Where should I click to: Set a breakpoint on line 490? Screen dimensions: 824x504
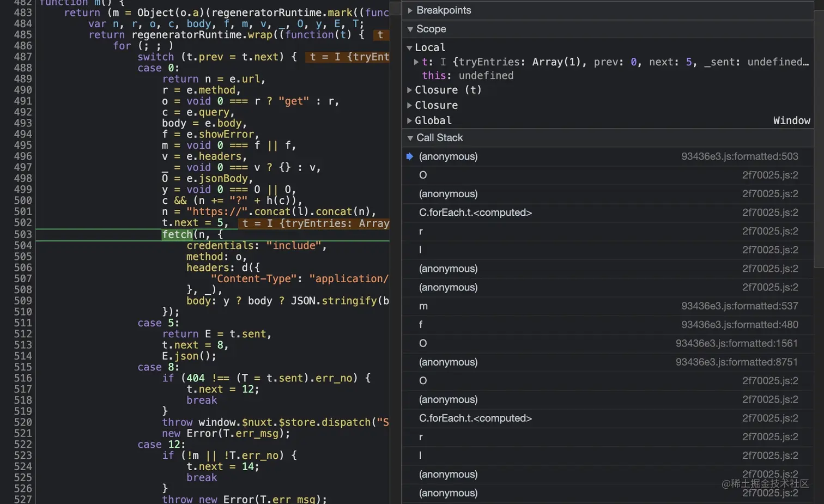pyautogui.click(x=23, y=90)
